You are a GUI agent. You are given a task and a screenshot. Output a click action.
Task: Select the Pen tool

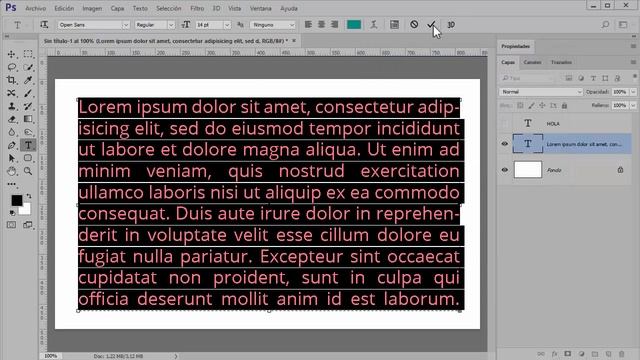(x=11, y=145)
